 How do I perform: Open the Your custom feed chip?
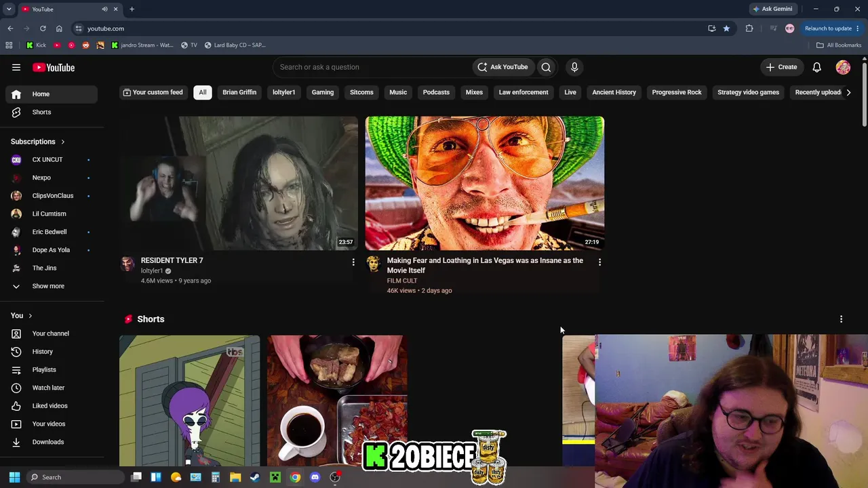(x=153, y=92)
